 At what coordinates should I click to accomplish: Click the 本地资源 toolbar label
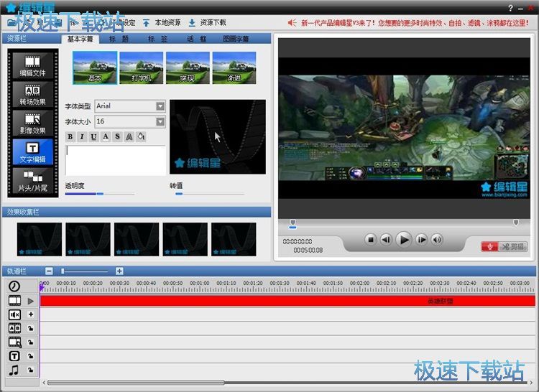coord(167,23)
